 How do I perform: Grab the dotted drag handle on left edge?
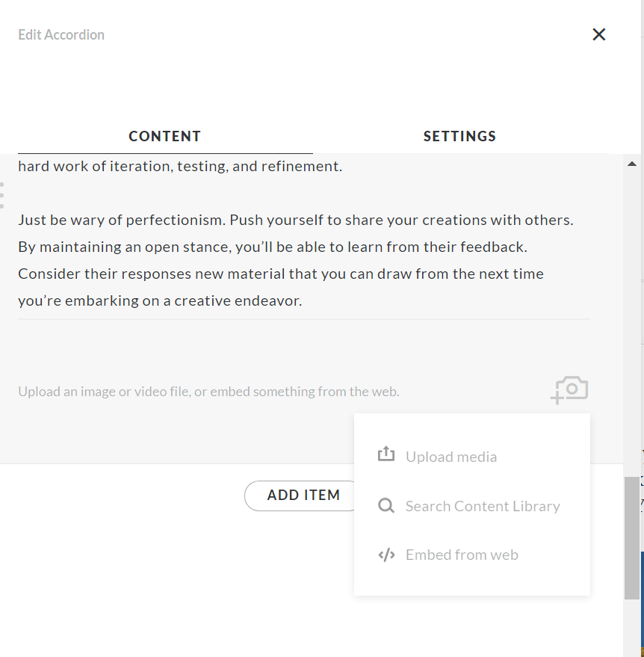pyautogui.click(x=2, y=195)
